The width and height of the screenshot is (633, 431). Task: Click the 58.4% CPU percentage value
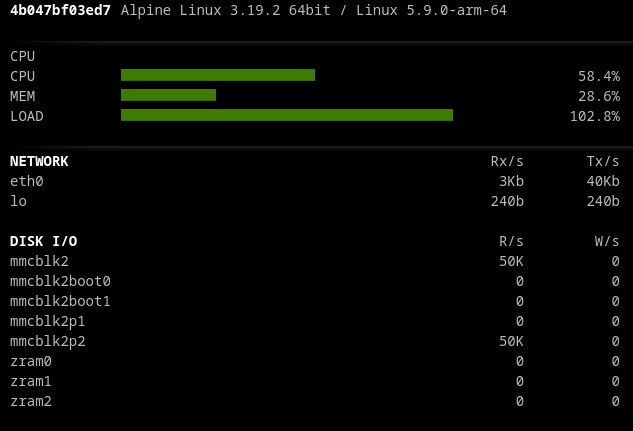598,76
